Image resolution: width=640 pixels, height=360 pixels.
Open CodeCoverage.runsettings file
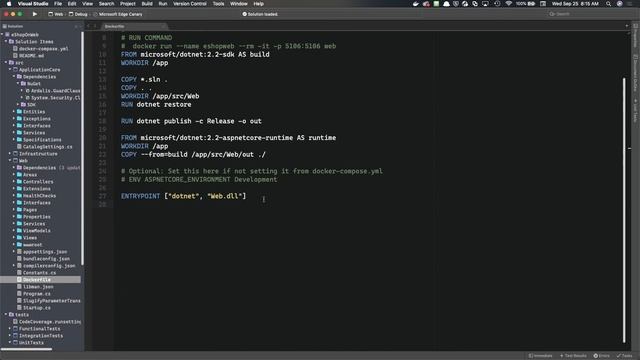tap(49, 322)
